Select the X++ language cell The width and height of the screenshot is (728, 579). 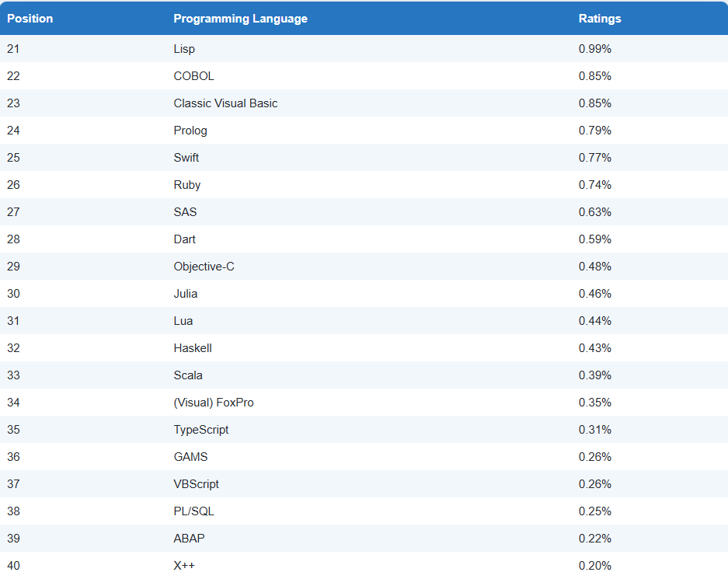184,566
